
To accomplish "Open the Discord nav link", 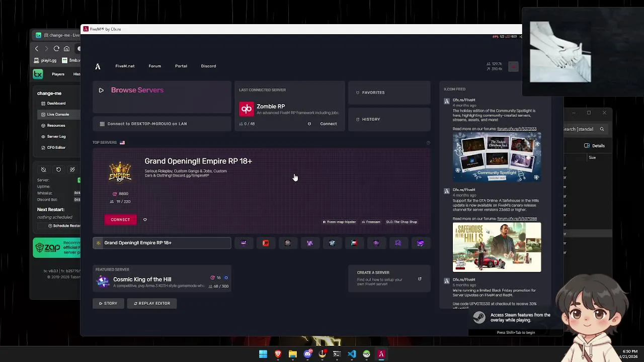I will (x=208, y=66).
